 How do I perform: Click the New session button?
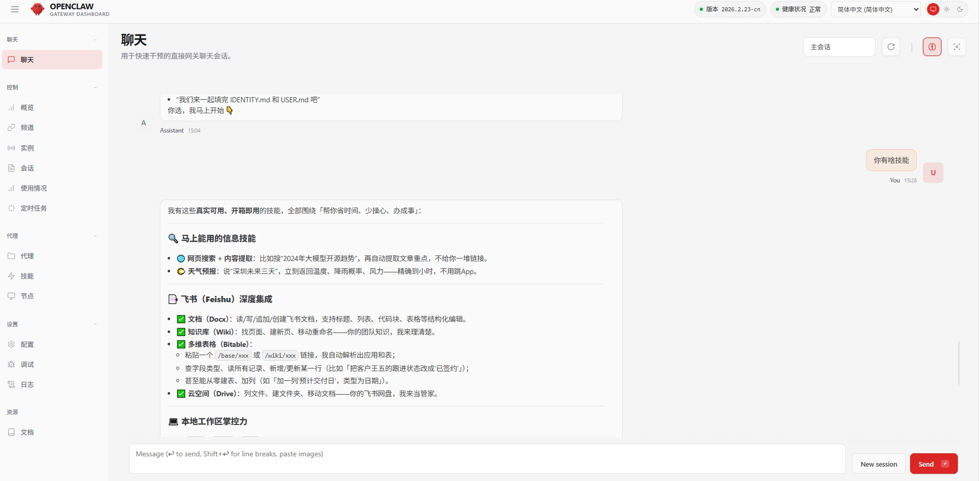coord(879,464)
